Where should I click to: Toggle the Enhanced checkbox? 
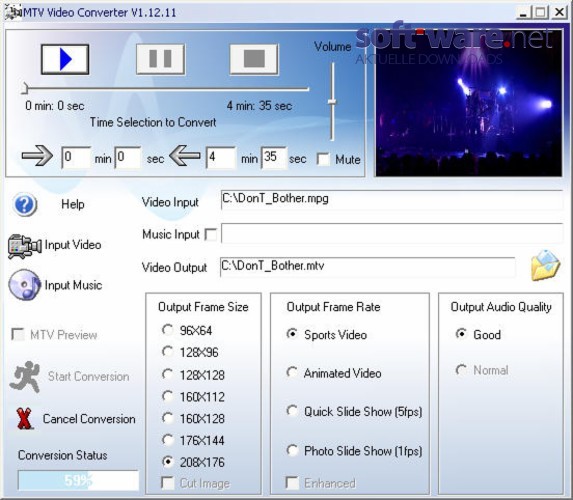pyautogui.click(x=292, y=483)
